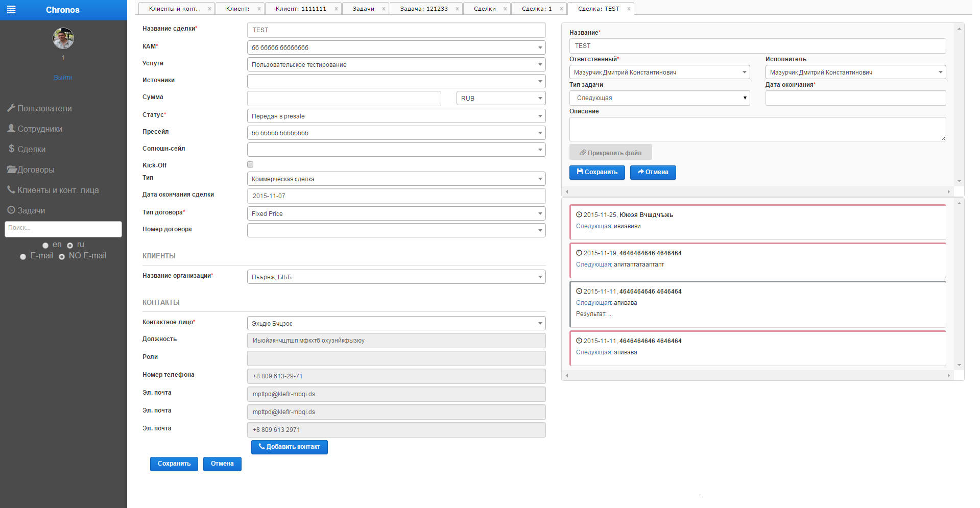This screenshot has width=980, height=508.
Task: Open the RUB currency dropdown
Action: click(x=500, y=98)
